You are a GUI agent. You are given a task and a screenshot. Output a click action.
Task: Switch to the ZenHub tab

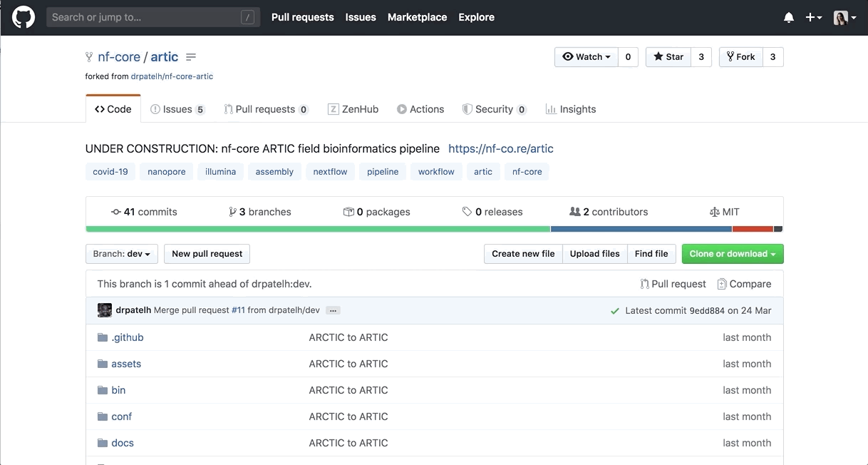(x=353, y=109)
